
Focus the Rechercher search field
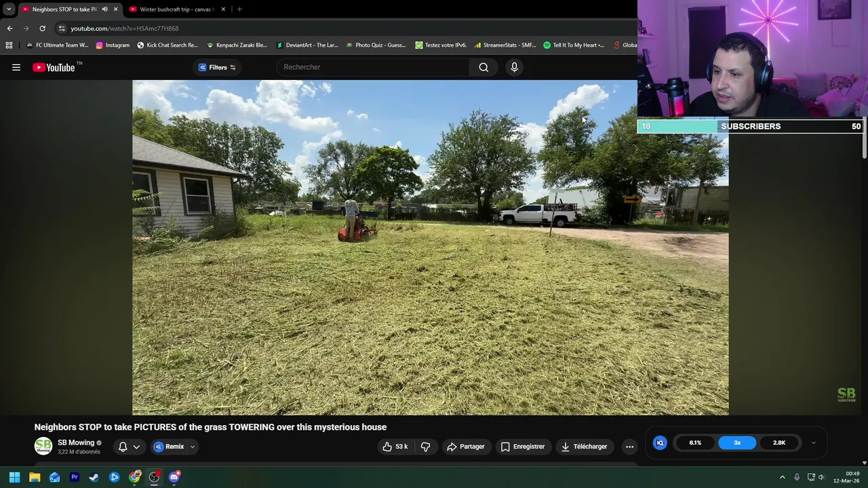click(x=373, y=67)
